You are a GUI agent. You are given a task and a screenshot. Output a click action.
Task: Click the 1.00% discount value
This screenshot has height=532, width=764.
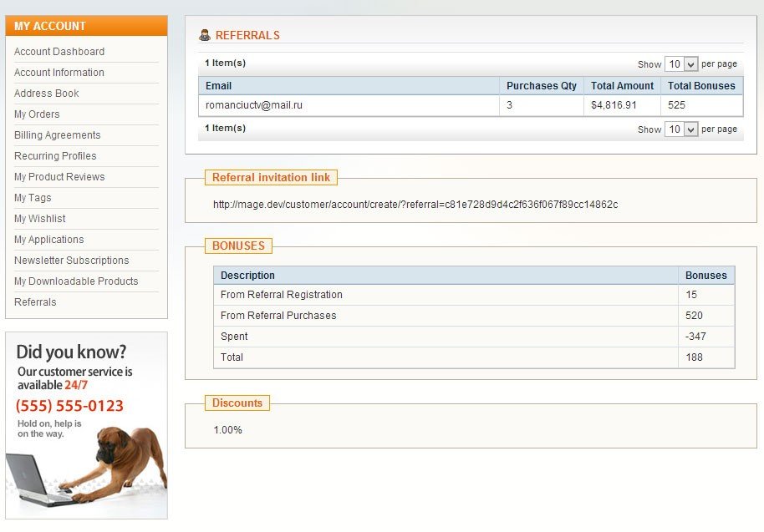pyautogui.click(x=227, y=430)
